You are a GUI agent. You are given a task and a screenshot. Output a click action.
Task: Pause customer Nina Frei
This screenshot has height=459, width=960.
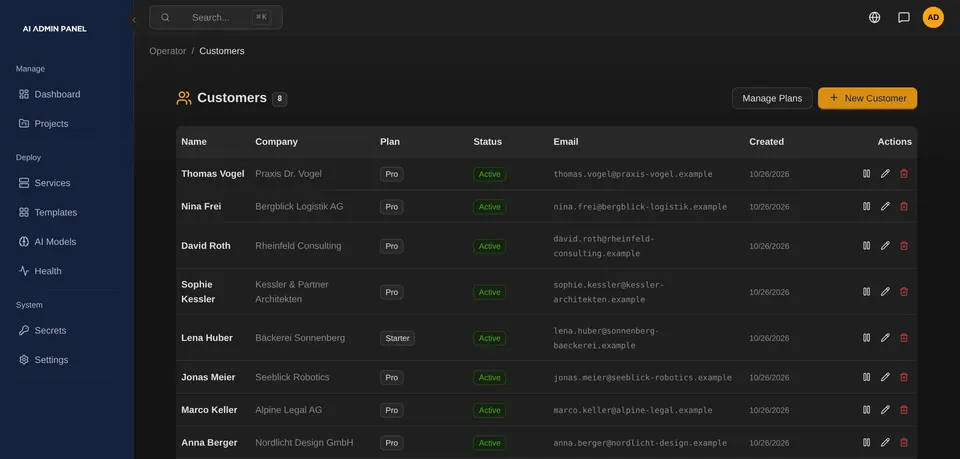click(x=866, y=206)
